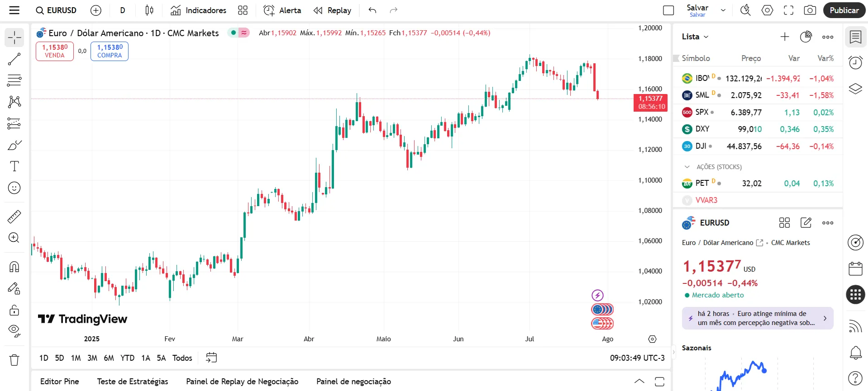This screenshot has width=868, height=391.
Task: Select the Todos date range
Action: tap(182, 358)
